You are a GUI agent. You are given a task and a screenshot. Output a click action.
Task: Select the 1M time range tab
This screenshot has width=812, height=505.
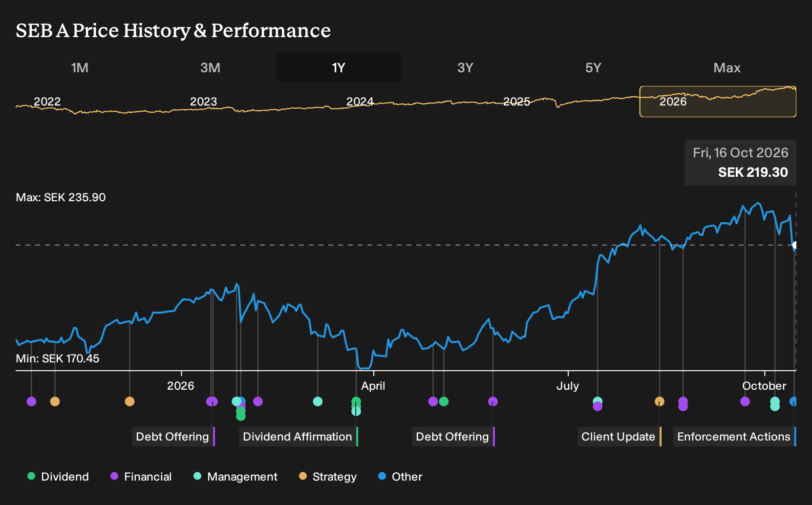(x=80, y=67)
